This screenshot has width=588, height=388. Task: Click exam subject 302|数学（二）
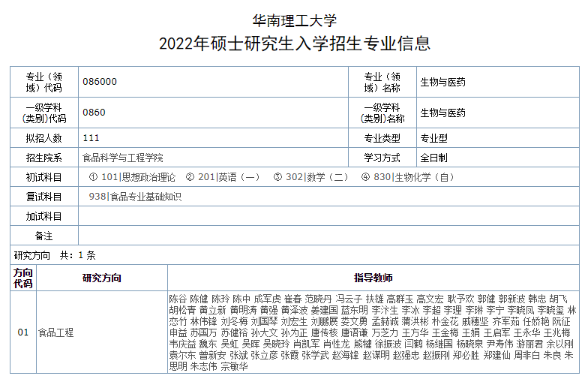[x=317, y=177]
